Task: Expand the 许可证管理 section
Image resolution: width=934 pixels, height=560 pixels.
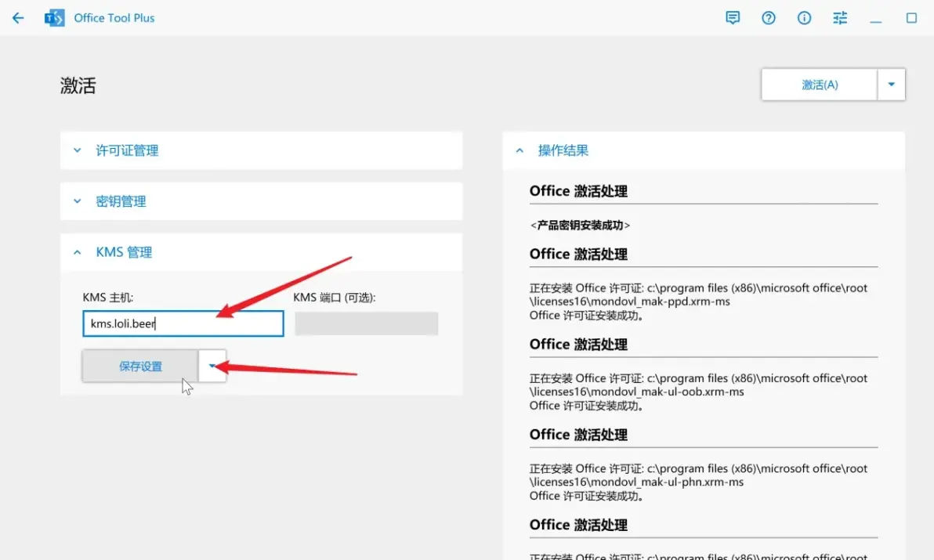Action: click(262, 150)
